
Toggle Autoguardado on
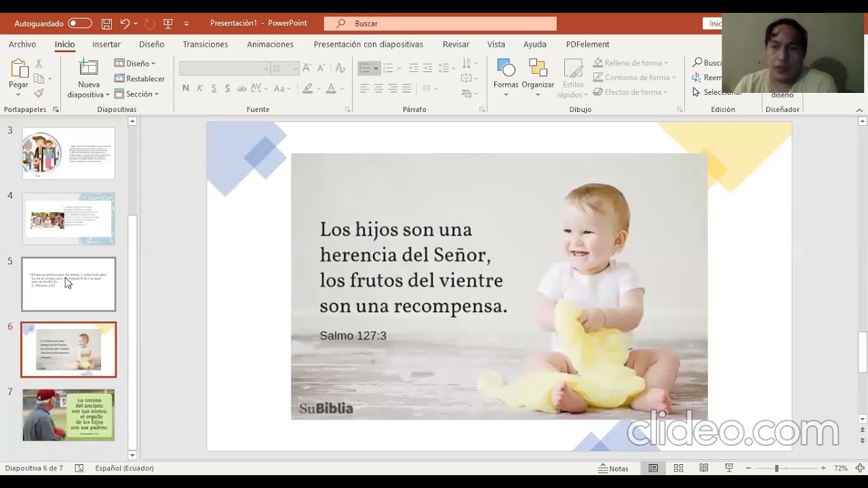[x=79, y=22]
